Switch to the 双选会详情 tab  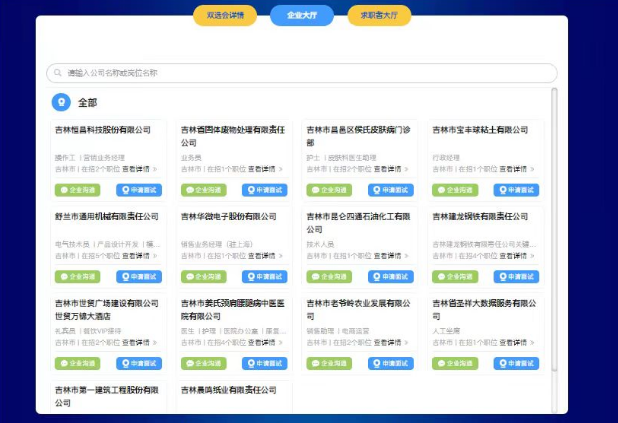click(225, 16)
